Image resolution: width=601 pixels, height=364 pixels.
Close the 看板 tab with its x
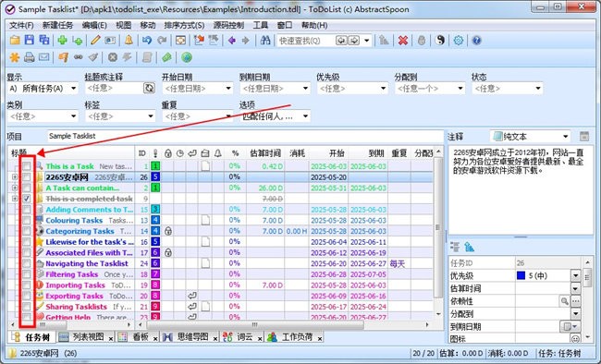[x=155, y=338]
